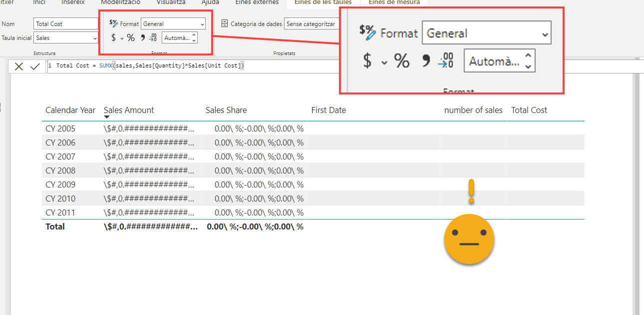Click the decimal places icon in the ribbon
Image resolution: width=644 pixels, height=315 pixels.
pyautogui.click(x=153, y=37)
